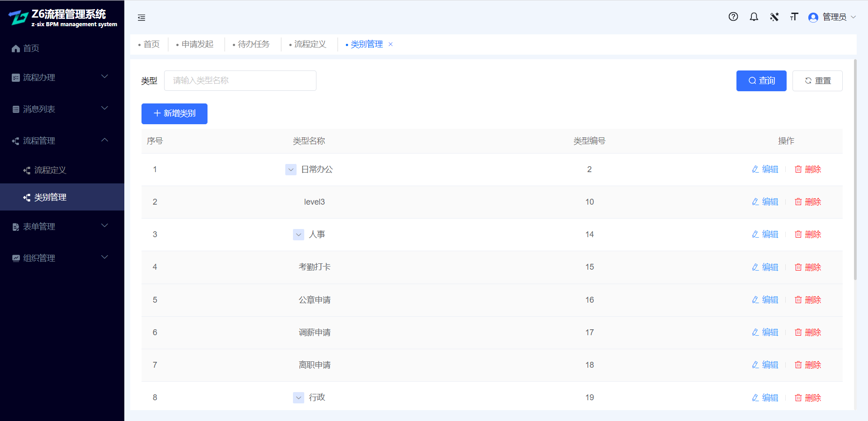Collapse sidebar with the hamburger icon
Viewport: 868px width, 421px height.
142,18
